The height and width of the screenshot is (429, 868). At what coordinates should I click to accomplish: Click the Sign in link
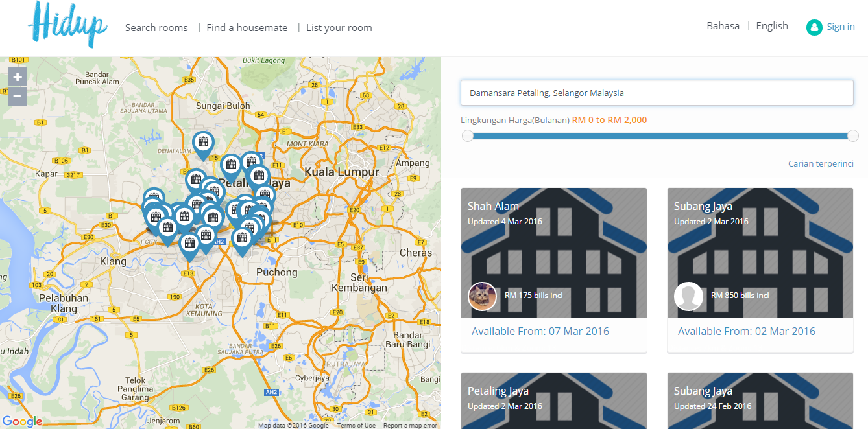[841, 27]
